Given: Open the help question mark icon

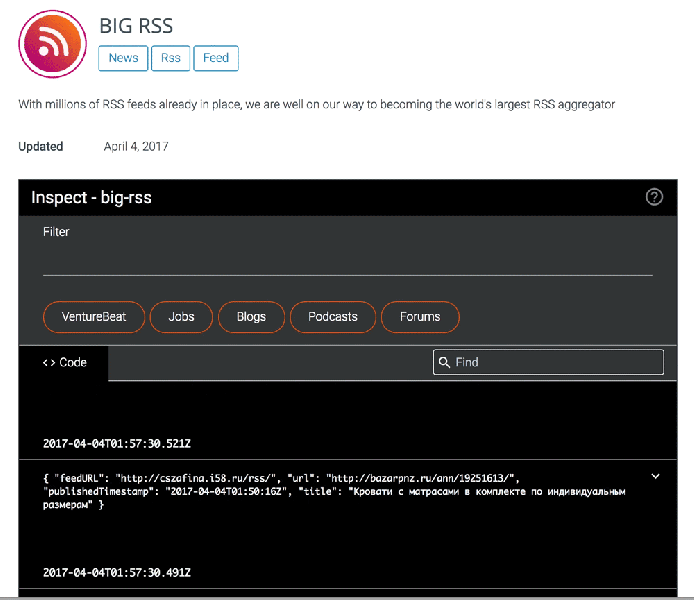Looking at the screenshot, I should 654,197.
